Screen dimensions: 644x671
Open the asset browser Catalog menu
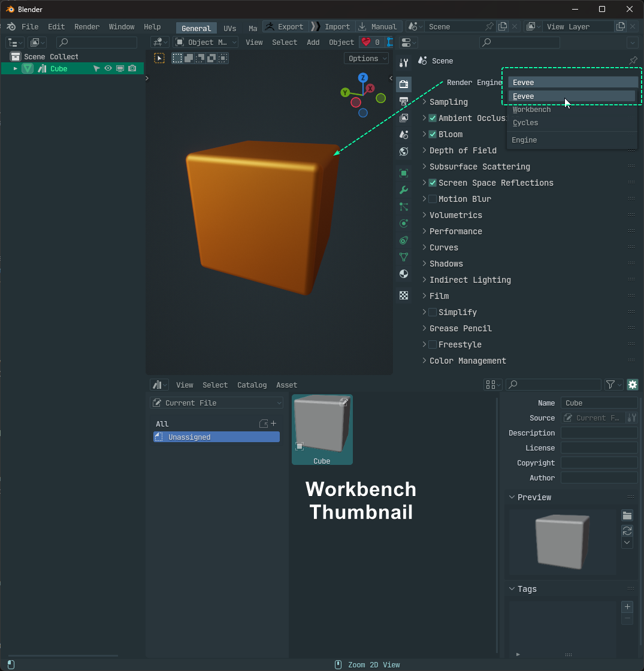[x=252, y=385]
